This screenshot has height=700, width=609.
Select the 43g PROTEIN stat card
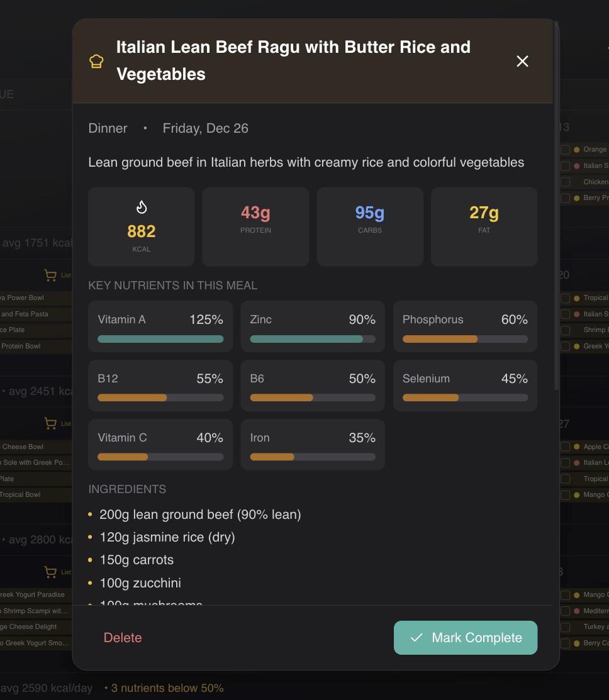click(x=255, y=226)
